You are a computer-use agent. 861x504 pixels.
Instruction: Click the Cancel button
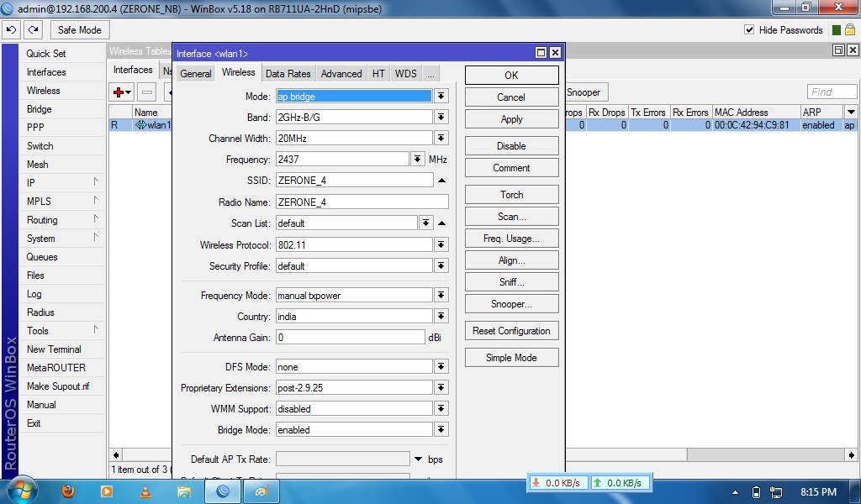pos(511,97)
